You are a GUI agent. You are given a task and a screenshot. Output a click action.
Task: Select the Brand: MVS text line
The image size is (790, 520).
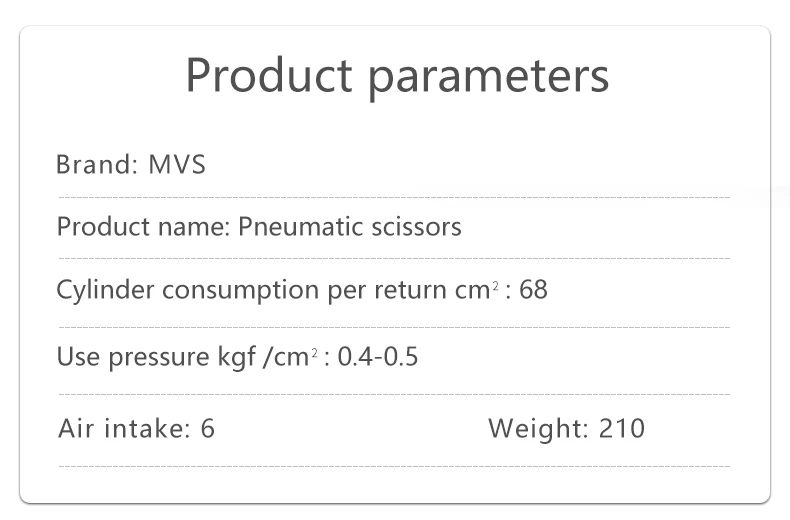pos(131,164)
